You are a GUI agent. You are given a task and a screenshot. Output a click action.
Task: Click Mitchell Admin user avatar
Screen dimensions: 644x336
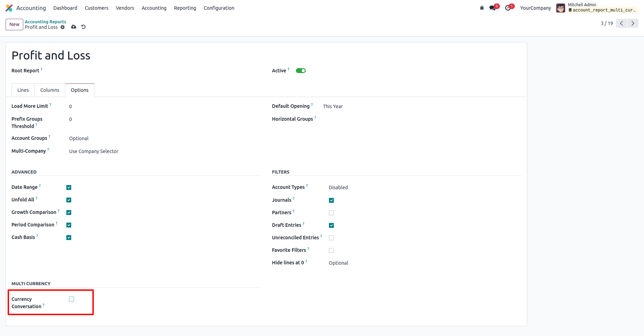(560, 8)
